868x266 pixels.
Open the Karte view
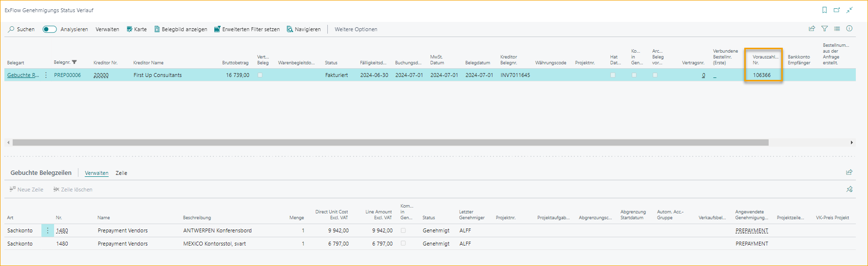coord(136,29)
